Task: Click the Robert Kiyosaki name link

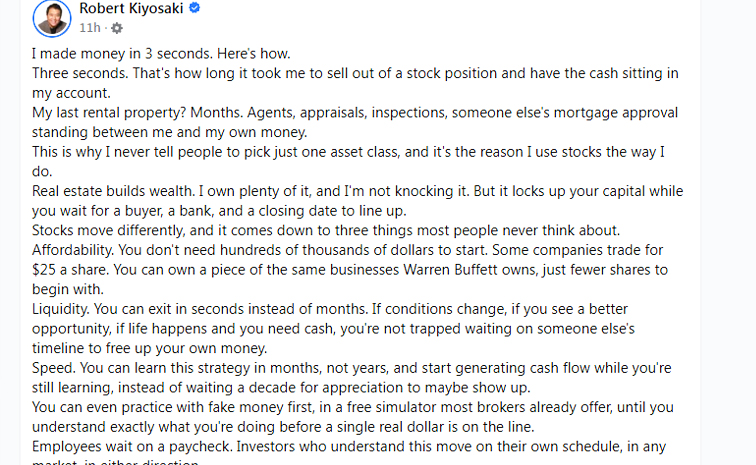Action: click(x=131, y=8)
